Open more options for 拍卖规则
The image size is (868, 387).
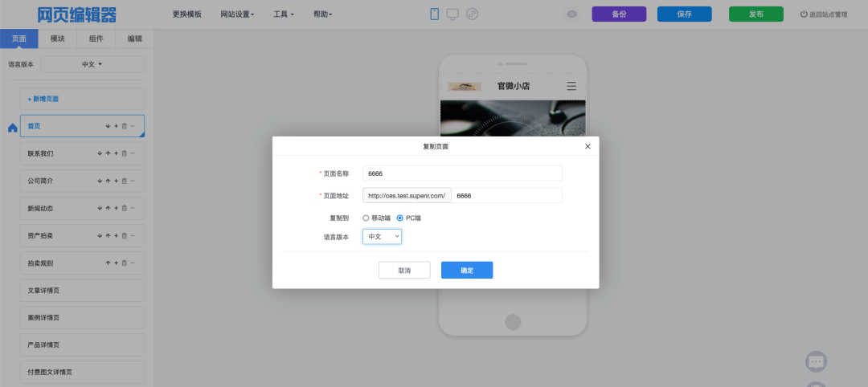(133, 263)
